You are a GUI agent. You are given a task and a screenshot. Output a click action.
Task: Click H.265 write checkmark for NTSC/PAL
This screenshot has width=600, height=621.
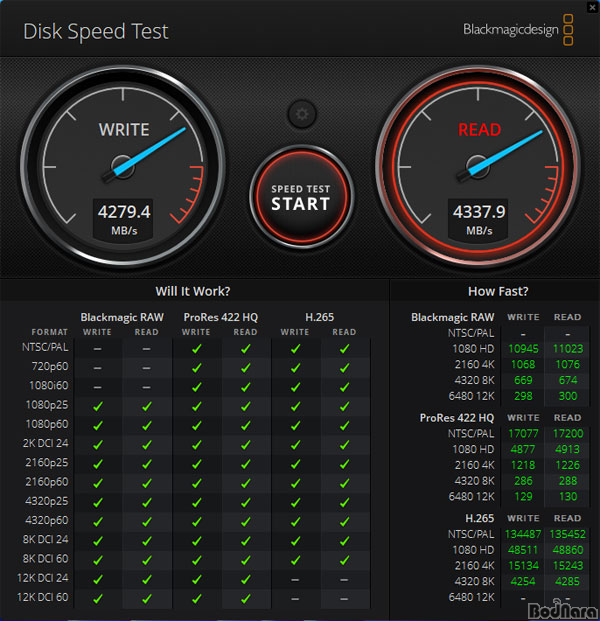pyautogui.click(x=295, y=349)
